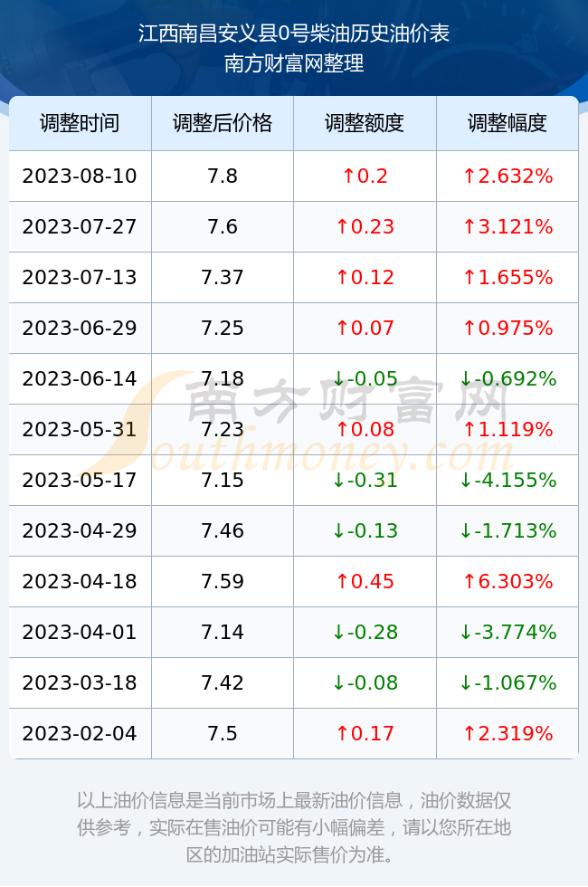Viewport: 588px width, 887px height.
Task: Click the ↑0.07 adjustment cell
Action: [365, 328]
